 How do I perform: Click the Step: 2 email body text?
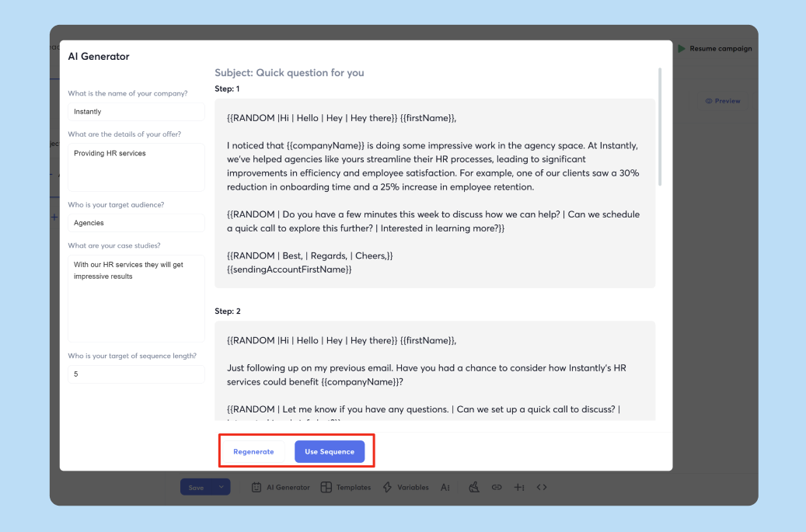pyautogui.click(x=435, y=370)
